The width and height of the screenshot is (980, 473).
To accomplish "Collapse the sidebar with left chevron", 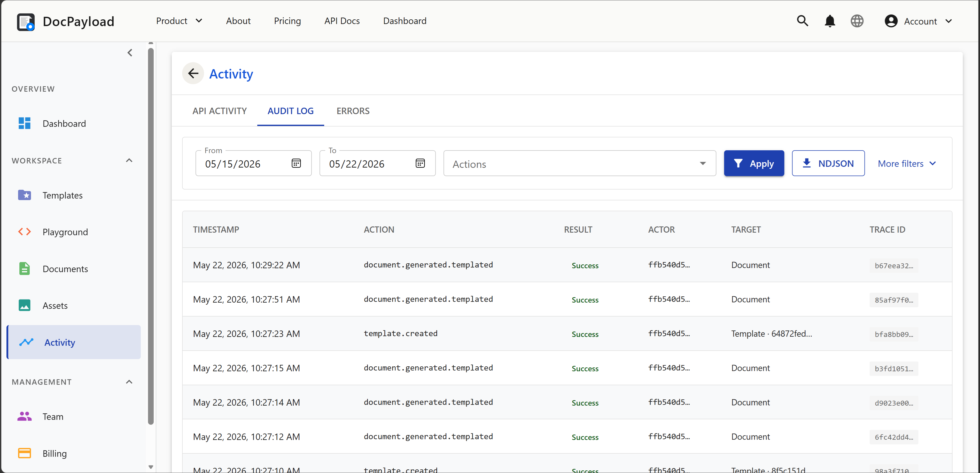I will click(x=130, y=53).
